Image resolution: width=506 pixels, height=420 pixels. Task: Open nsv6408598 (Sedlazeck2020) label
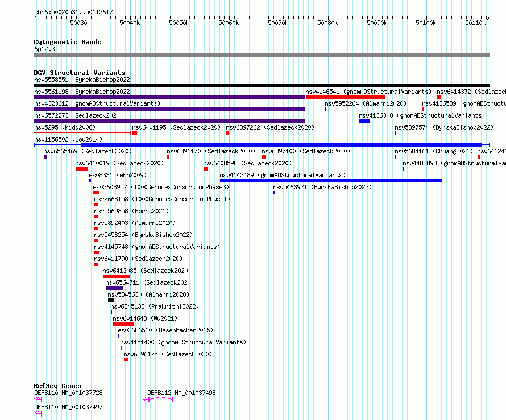coord(247,163)
